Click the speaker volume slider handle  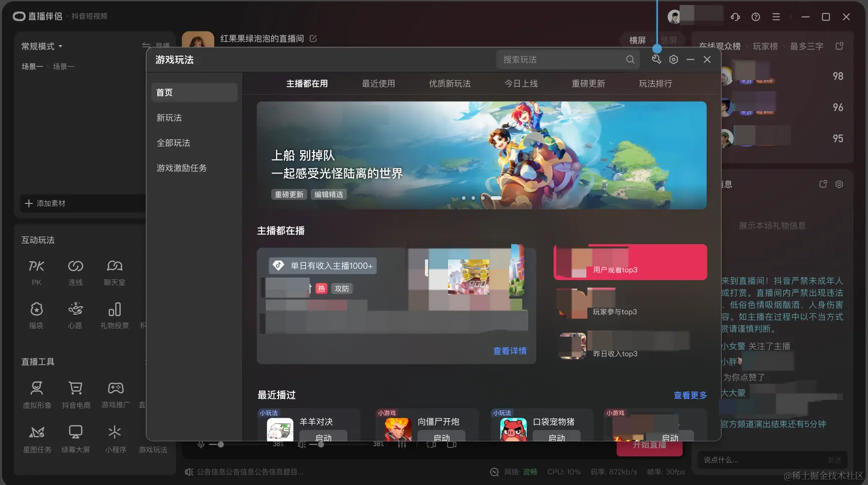321,444
